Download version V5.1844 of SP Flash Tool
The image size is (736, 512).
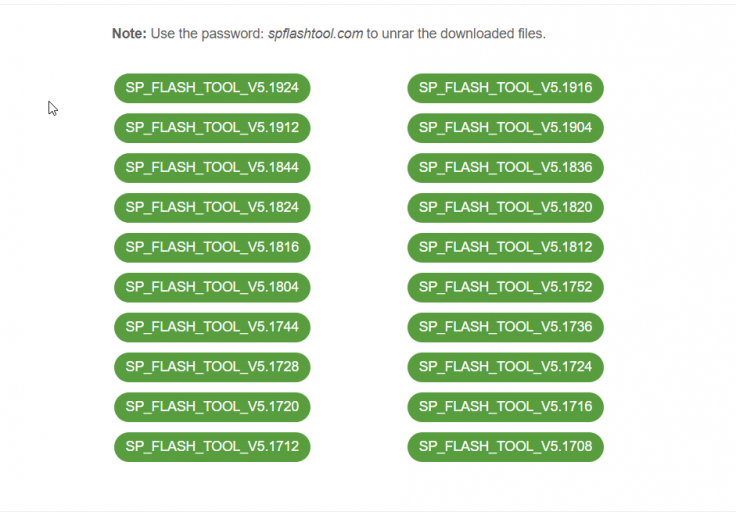[x=212, y=167]
